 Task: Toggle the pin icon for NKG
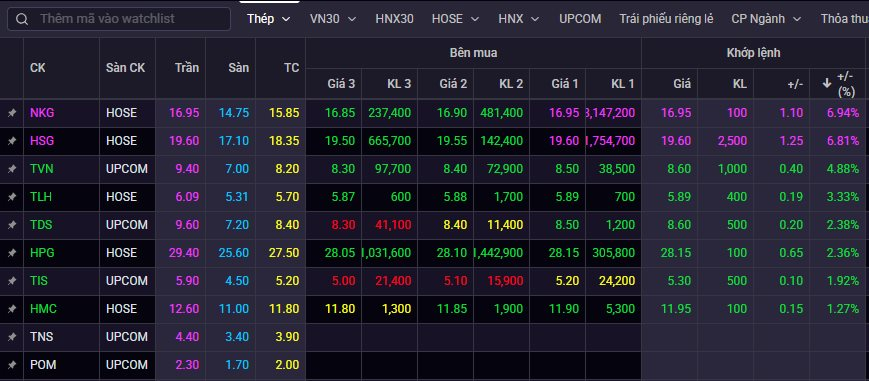click(12, 113)
